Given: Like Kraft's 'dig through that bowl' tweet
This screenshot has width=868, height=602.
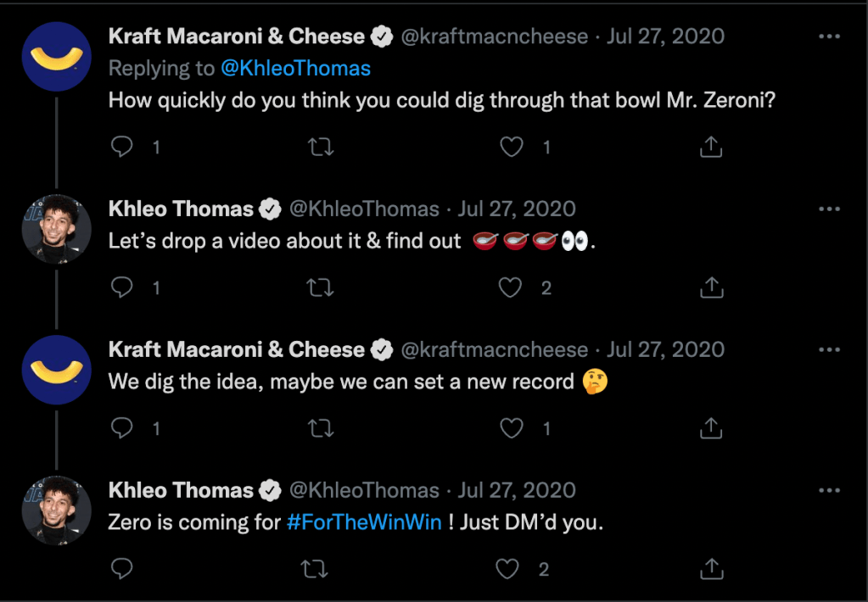Looking at the screenshot, I should [511, 148].
